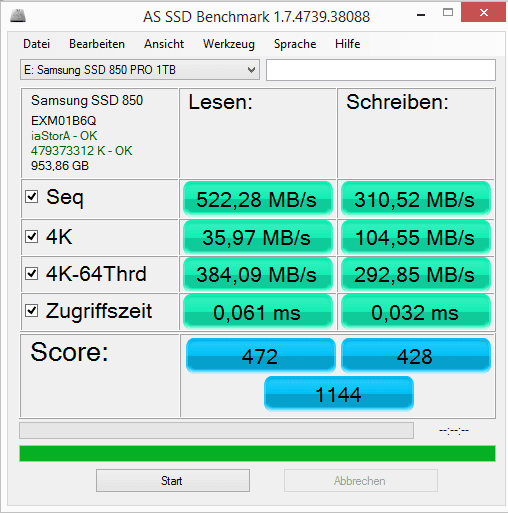508x513 pixels.
Task: Click the Abbrechen button
Action: (x=361, y=481)
